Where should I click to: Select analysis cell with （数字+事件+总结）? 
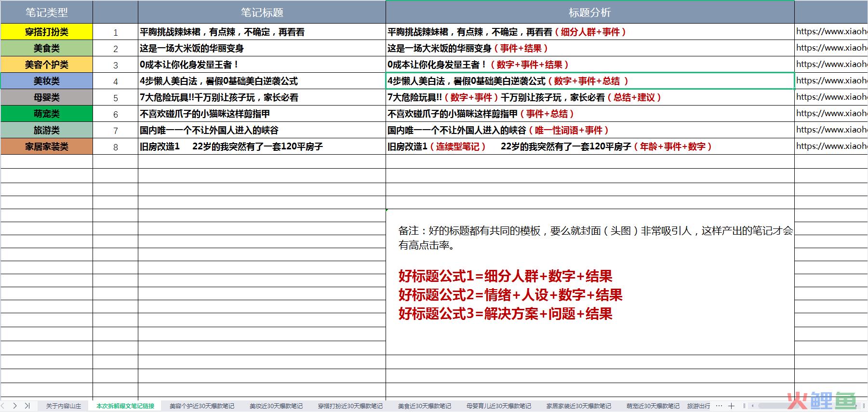[x=590, y=81]
